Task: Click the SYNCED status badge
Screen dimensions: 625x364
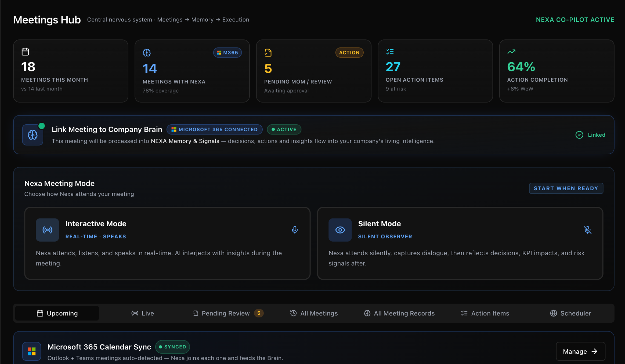Action: pyautogui.click(x=173, y=347)
